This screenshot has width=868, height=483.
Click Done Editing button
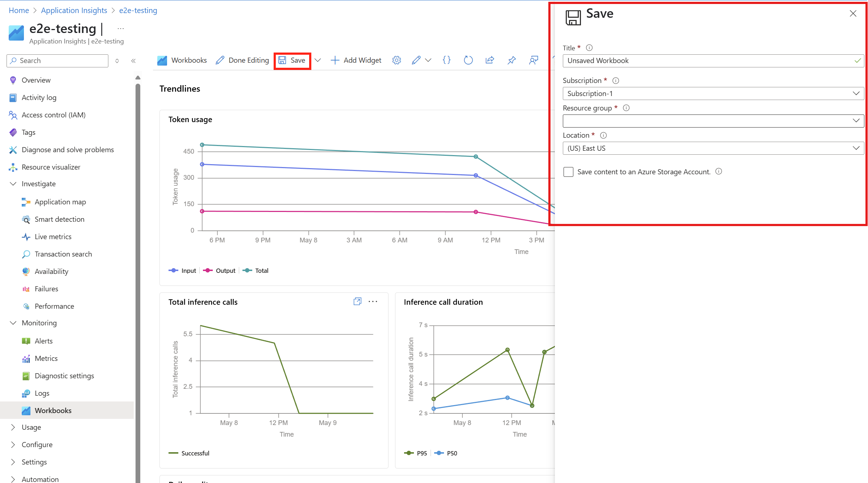pyautogui.click(x=242, y=60)
